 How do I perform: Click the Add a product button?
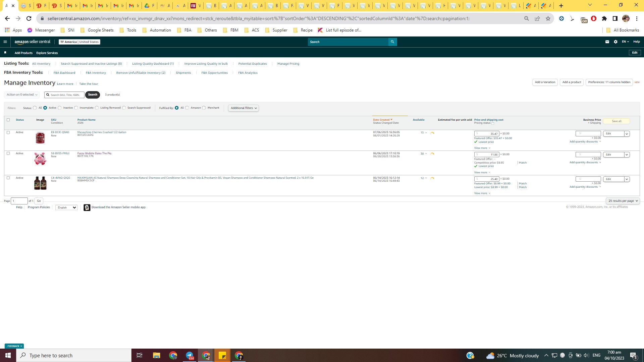click(572, 82)
